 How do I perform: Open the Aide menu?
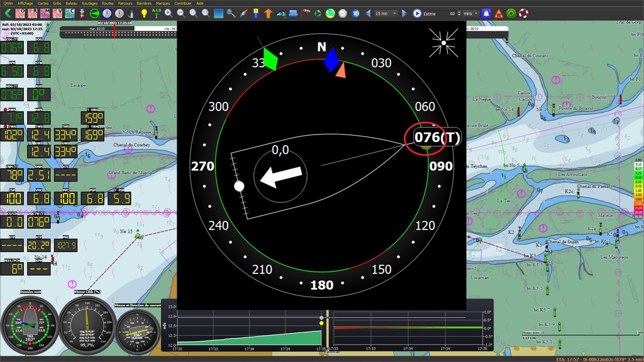(x=199, y=3)
